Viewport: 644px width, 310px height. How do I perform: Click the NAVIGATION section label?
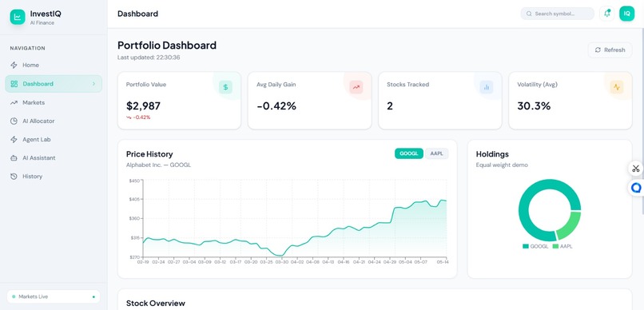tap(27, 48)
